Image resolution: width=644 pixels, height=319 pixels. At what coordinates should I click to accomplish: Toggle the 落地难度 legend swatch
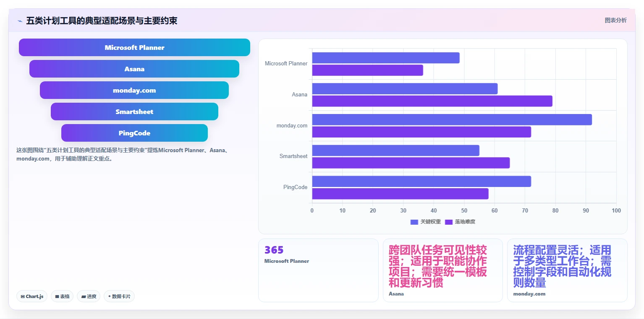pyautogui.click(x=449, y=222)
